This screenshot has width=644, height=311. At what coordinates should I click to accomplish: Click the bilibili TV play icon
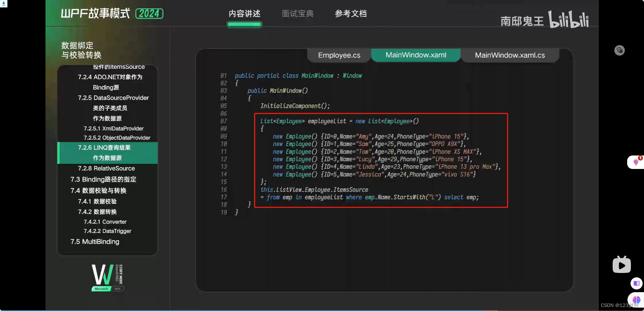622,265
